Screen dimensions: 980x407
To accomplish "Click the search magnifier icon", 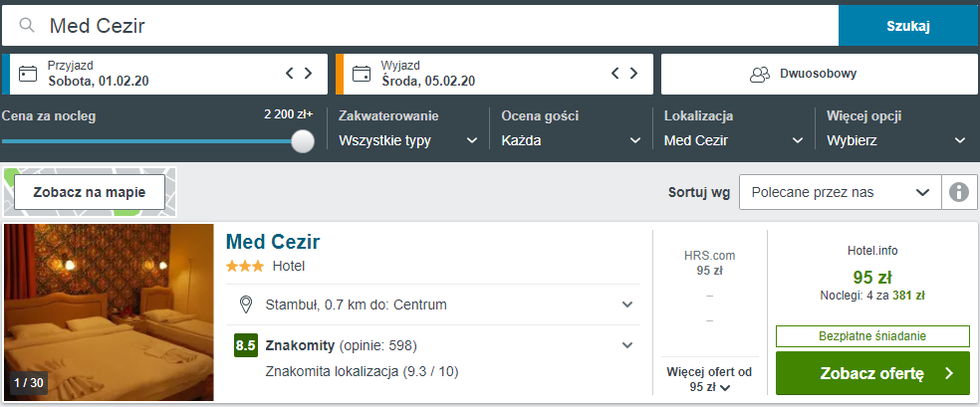I will coord(27,26).
